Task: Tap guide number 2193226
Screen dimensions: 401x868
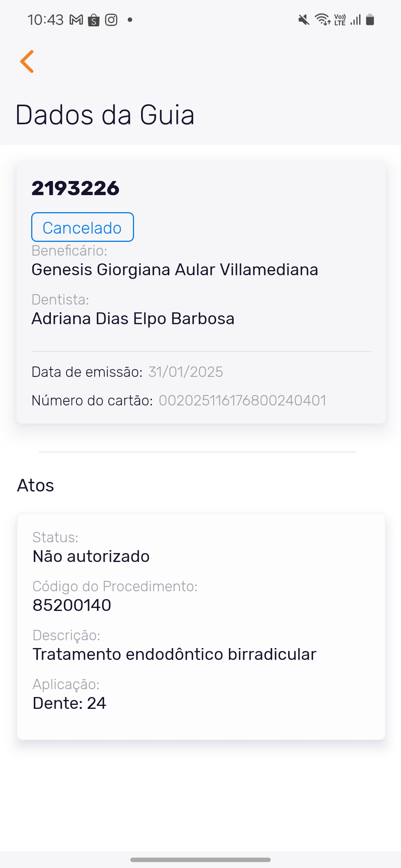Action: 75,188
